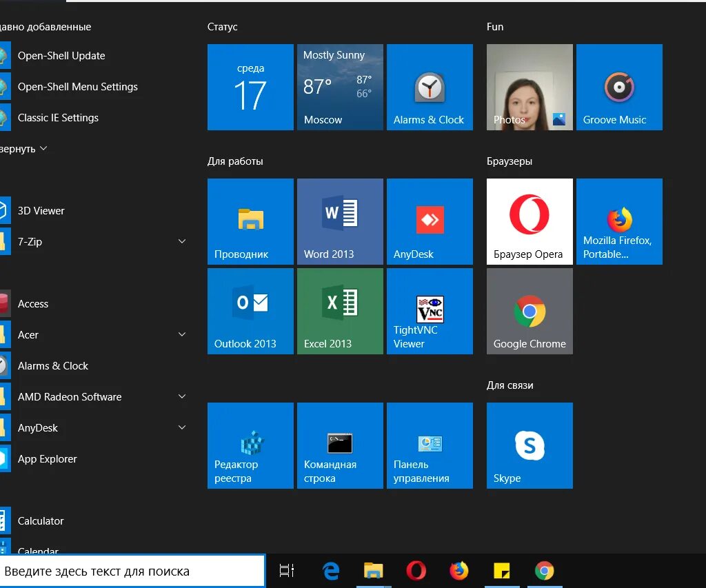Click the Браузеры group heading
This screenshot has height=588, width=706.
(510, 161)
